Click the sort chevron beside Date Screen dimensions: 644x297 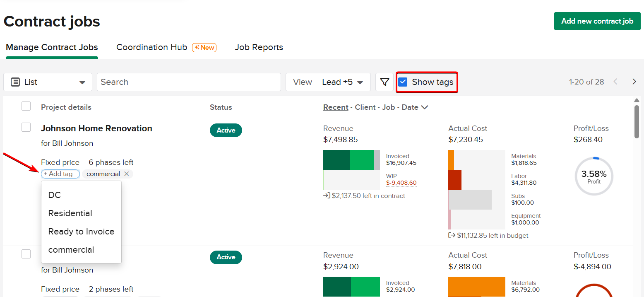click(425, 107)
